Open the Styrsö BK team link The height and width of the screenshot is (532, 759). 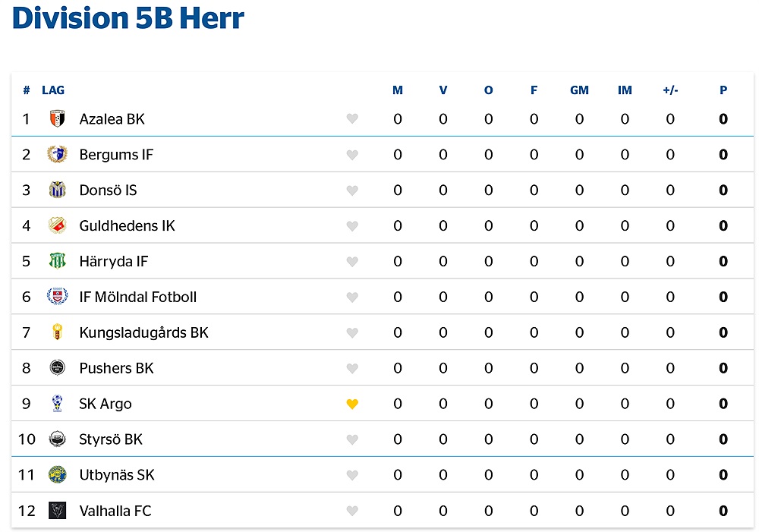coord(111,439)
